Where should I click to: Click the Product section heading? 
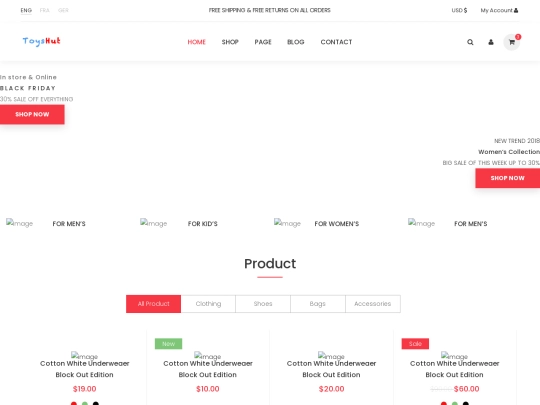(270, 264)
